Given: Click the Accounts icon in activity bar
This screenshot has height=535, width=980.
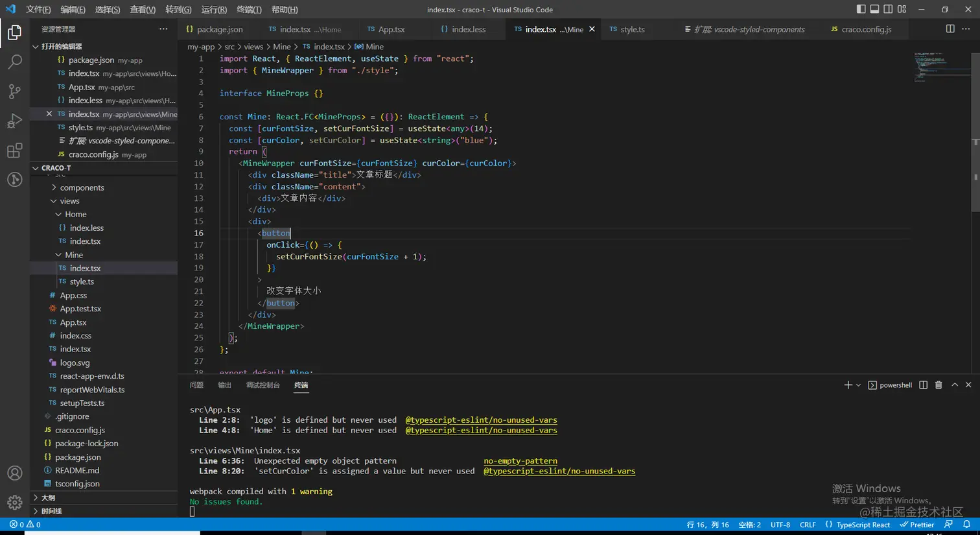Looking at the screenshot, I should pos(14,473).
